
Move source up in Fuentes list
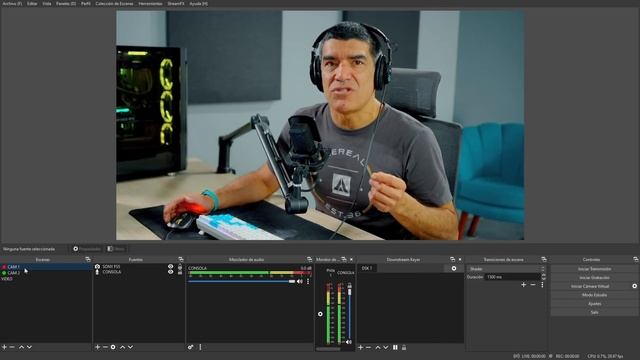[122, 347]
